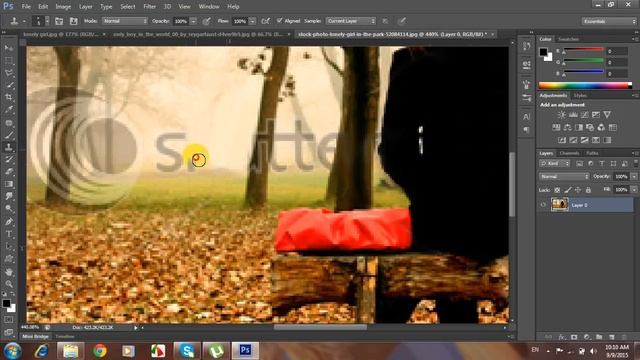Toggle lock all for layer
This screenshot has width=640, height=360.
click(x=588, y=190)
